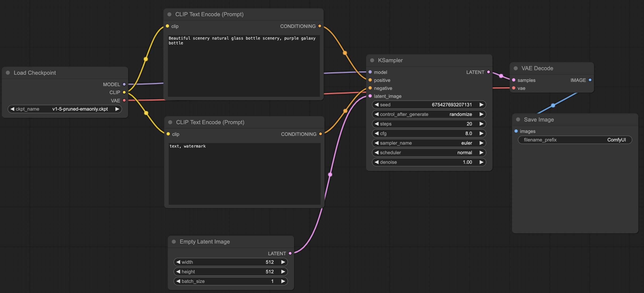Select the VAE Decode node title
Screen dimensions: 644x293
537,68
